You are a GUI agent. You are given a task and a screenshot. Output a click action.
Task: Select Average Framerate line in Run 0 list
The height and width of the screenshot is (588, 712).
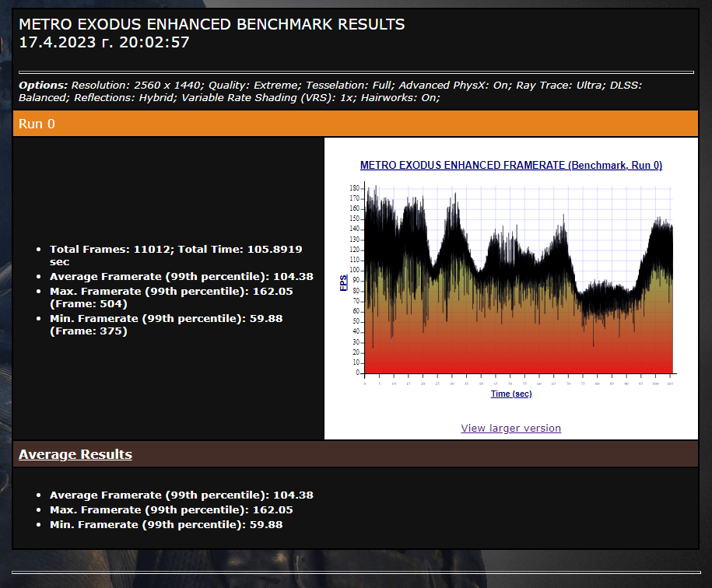point(181,276)
